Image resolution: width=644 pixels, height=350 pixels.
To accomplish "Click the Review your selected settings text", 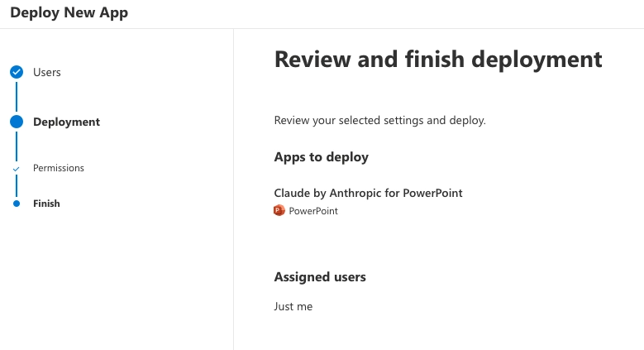I will tap(379, 121).
